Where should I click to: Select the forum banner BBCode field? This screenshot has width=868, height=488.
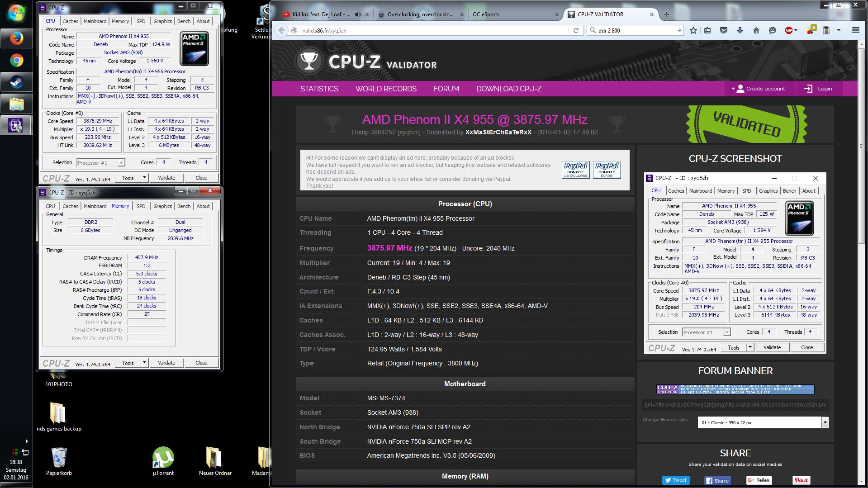(x=735, y=405)
